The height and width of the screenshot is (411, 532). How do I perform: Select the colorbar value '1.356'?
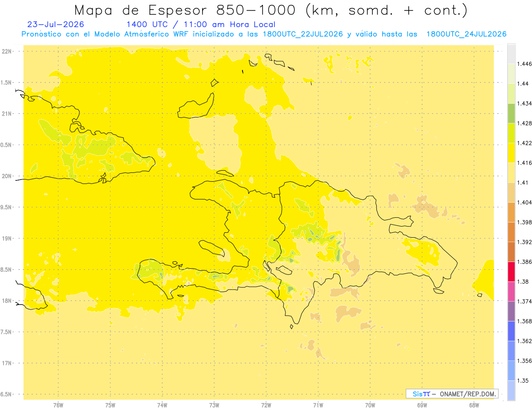point(524,361)
